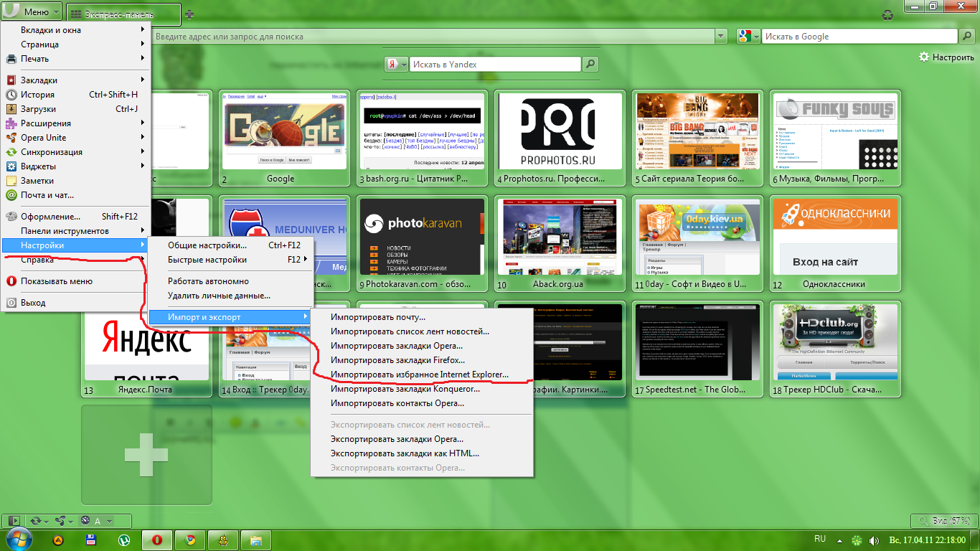980x551 pixels.
Task: Click Opera Unite icon in status bar
Action: pos(61,521)
